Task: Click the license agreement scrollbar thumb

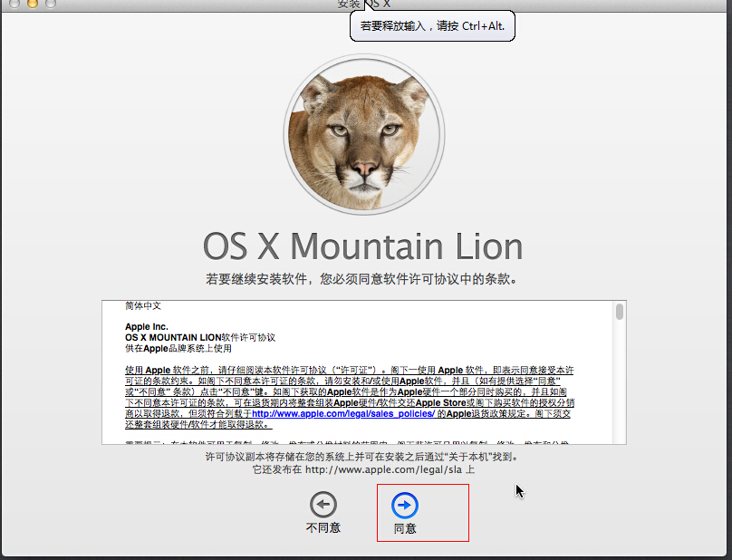Action: tap(620, 312)
